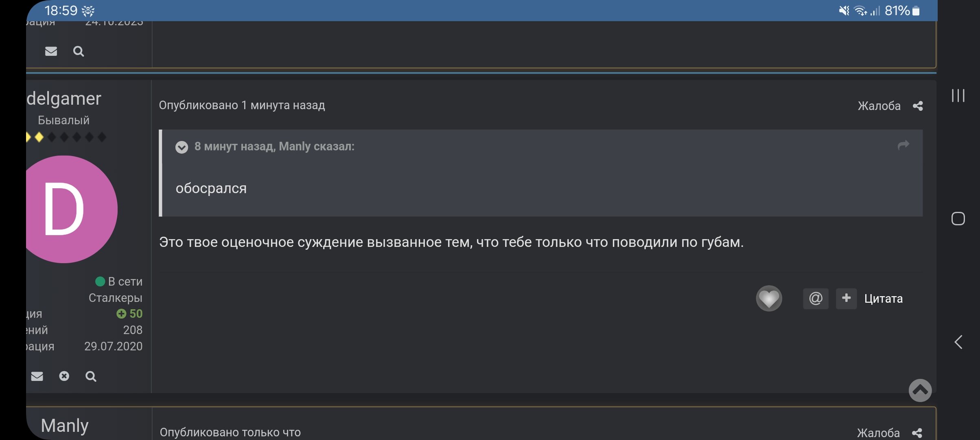Screen dimensions: 980x440
Task: Click the envelope icon in the top post panel
Action: (51, 51)
